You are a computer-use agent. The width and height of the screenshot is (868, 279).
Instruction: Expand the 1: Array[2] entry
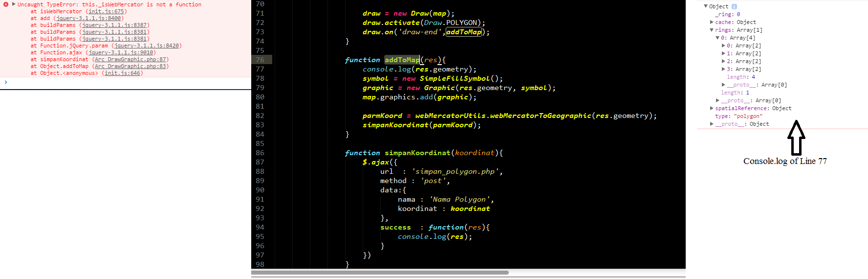pyautogui.click(x=723, y=53)
